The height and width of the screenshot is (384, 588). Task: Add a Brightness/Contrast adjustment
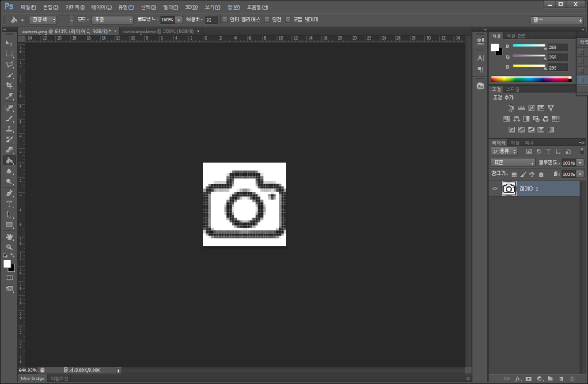point(511,108)
